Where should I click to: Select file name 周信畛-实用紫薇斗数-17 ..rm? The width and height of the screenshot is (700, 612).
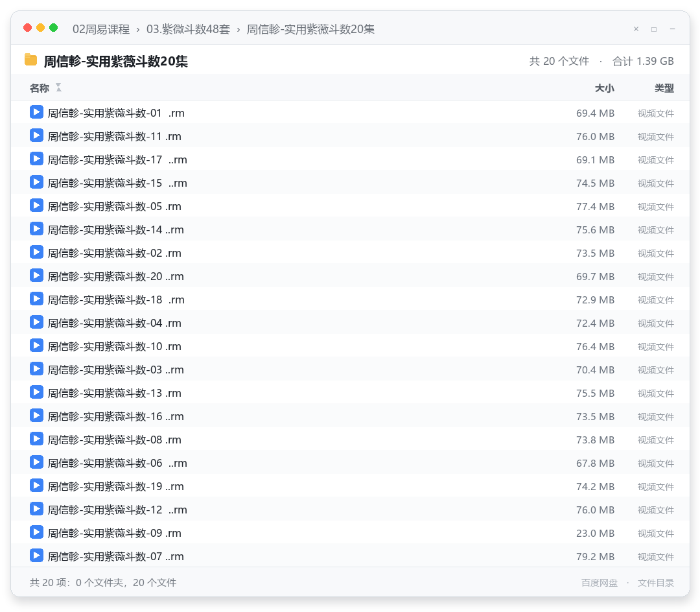tap(117, 160)
